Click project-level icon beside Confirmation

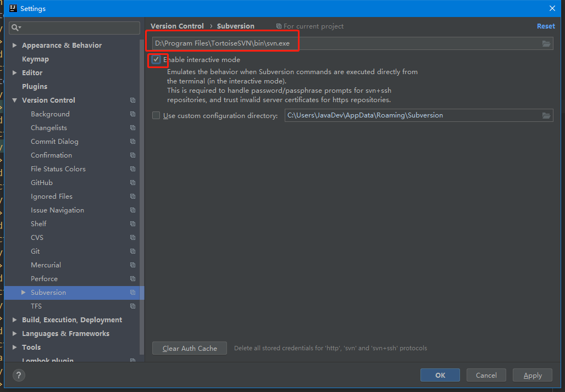click(x=132, y=155)
